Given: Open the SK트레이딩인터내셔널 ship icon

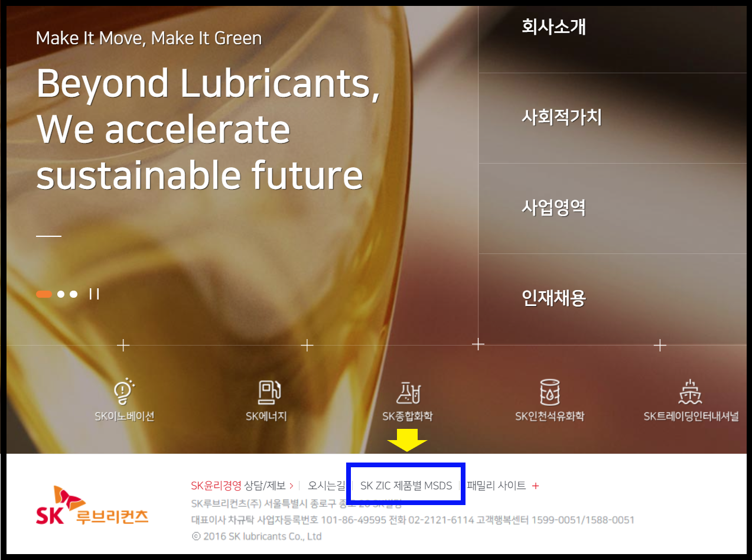Looking at the screenshot, I should pos(689,392).
